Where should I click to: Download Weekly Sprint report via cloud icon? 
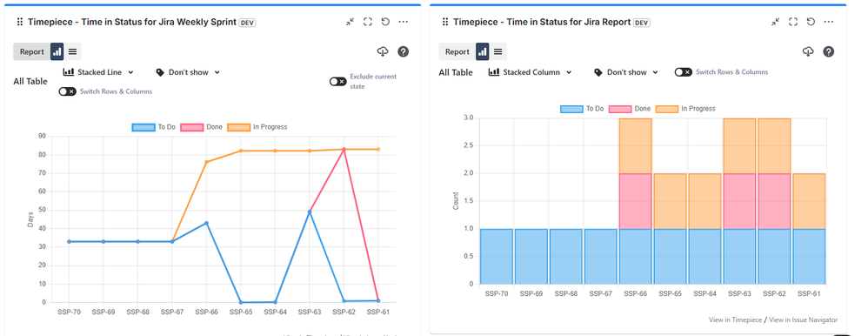coord(383,51)
